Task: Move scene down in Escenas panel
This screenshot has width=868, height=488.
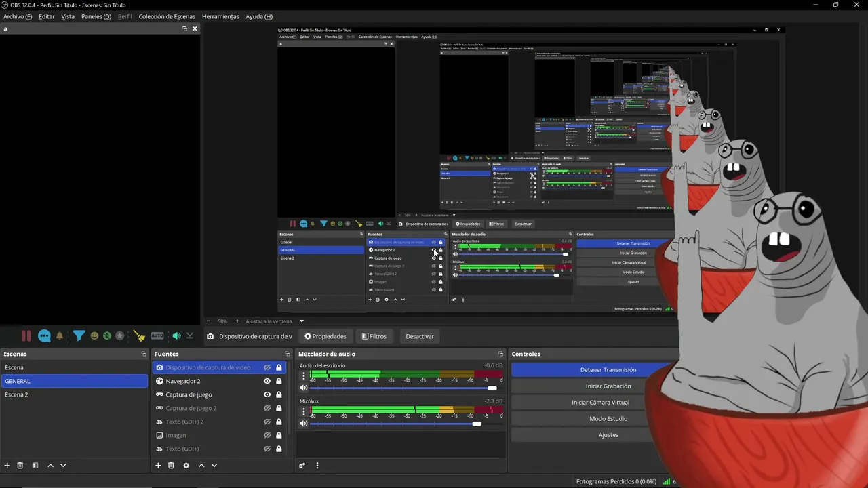Action: 63,466
